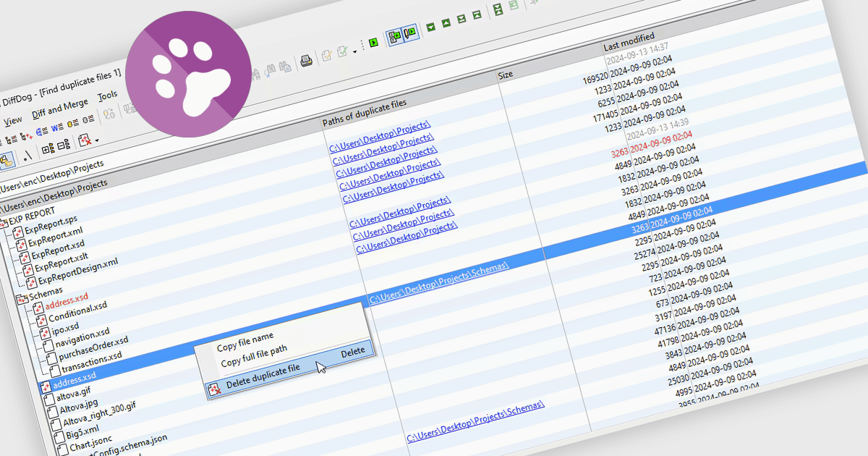
Task: Click the Find duplicate files tree icon
Action: click(x=26, y=136)
